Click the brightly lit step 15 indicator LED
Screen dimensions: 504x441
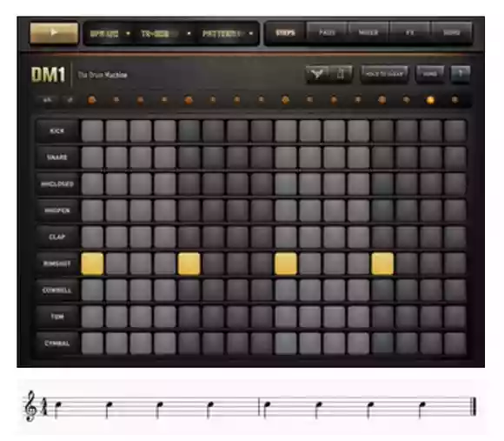430,100
